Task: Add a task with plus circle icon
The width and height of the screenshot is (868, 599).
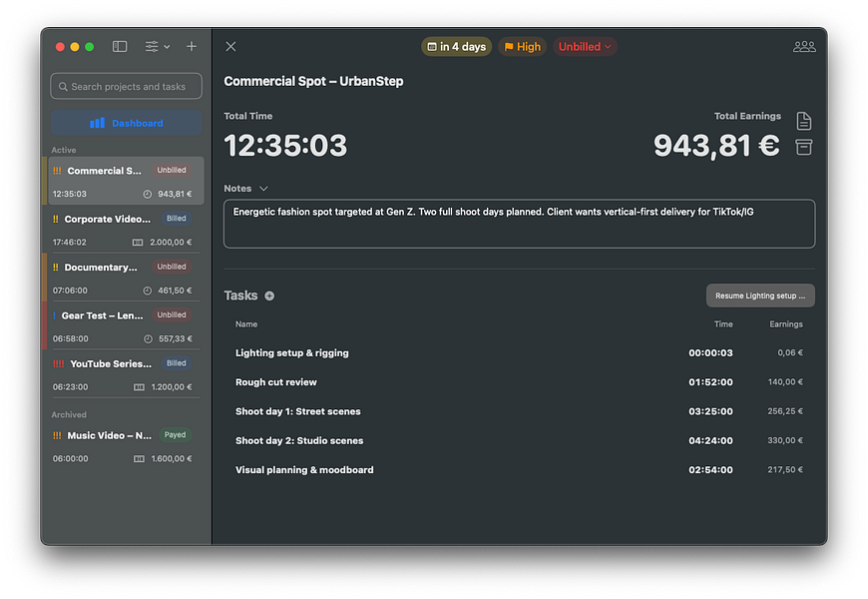Action: tap(269, 296)
